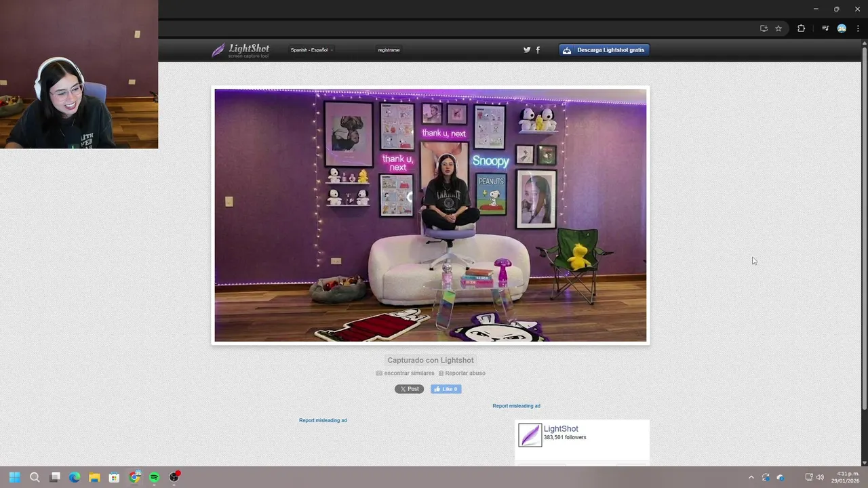Screen dimensions: 868x488
Task: Click the 383,501 followers text
Action: point(565,438)
